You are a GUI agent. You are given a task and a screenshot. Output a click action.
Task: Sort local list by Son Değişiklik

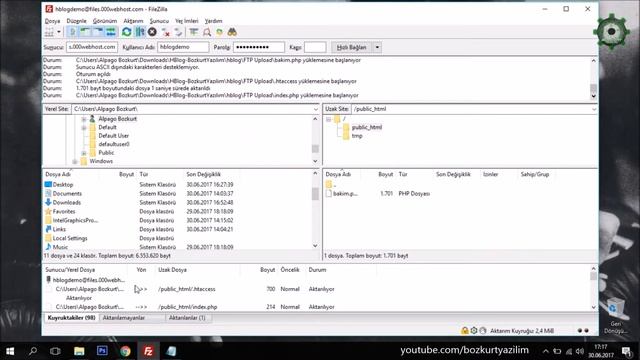tap(203, 174)
